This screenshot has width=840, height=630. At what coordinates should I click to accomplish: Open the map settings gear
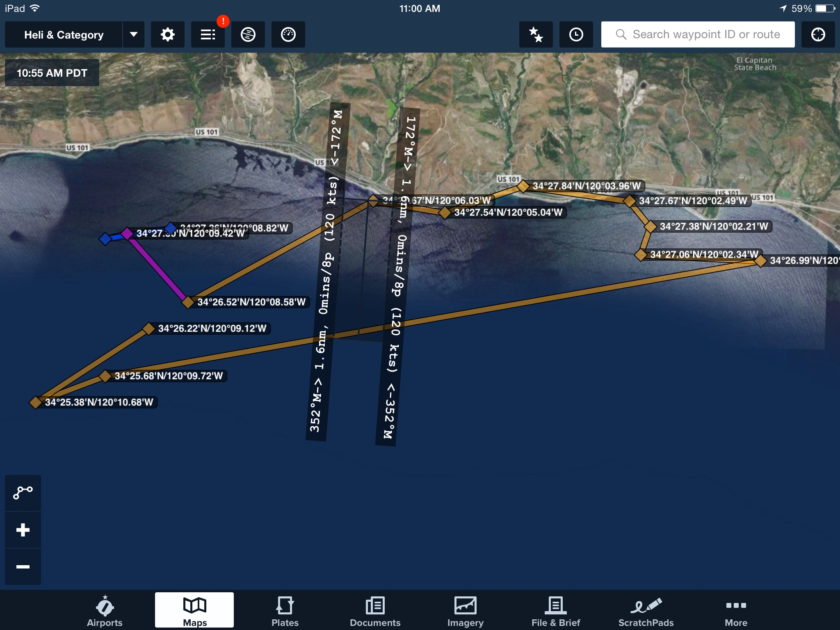(x=167, y=34)
